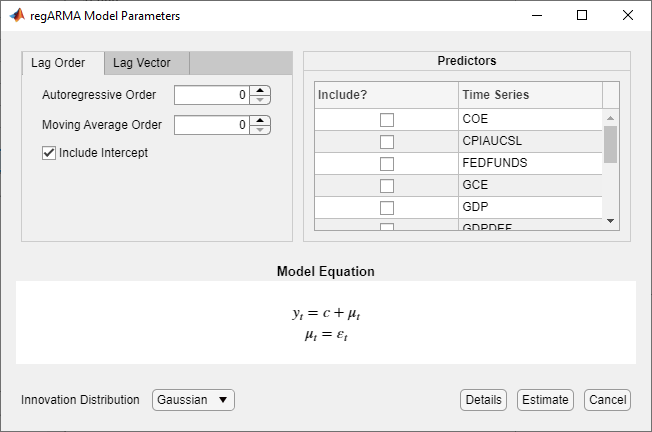Include the FEDFUNDS predictor
The image size is (652, 432).
point(386,163)
